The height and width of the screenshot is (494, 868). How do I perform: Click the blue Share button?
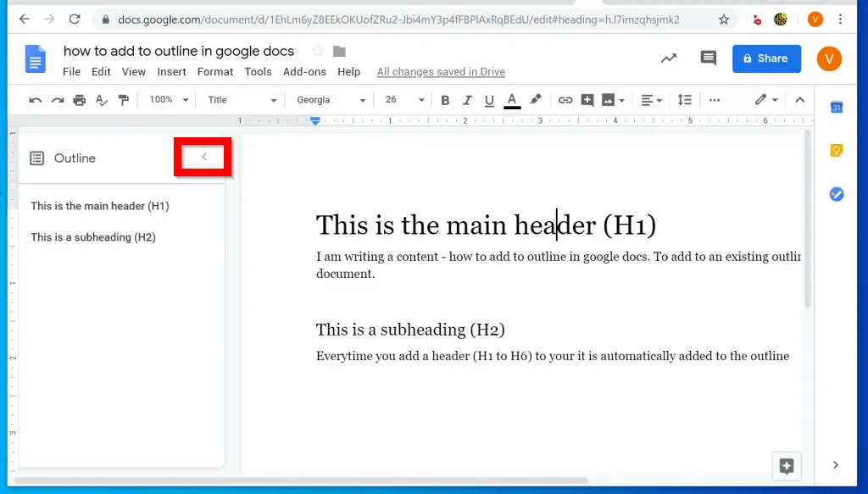(x=766, y=58)
